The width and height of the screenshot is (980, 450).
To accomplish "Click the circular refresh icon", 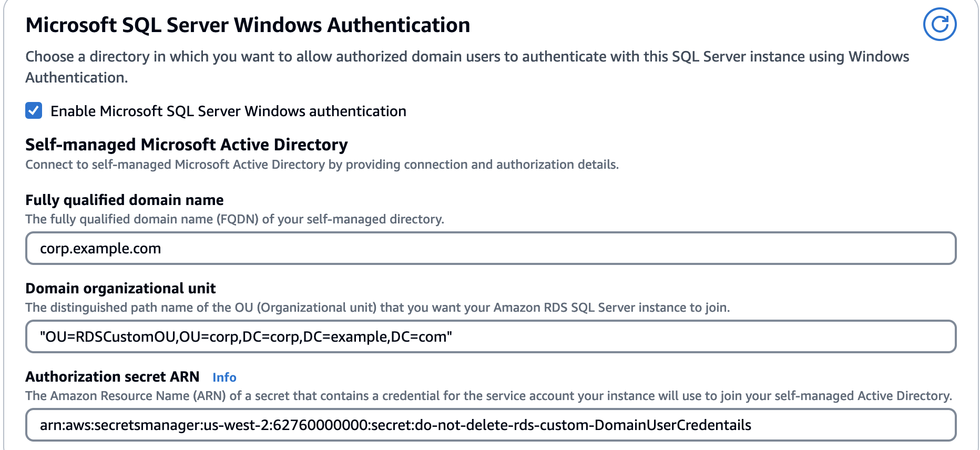I will click(x=940, y=24).
